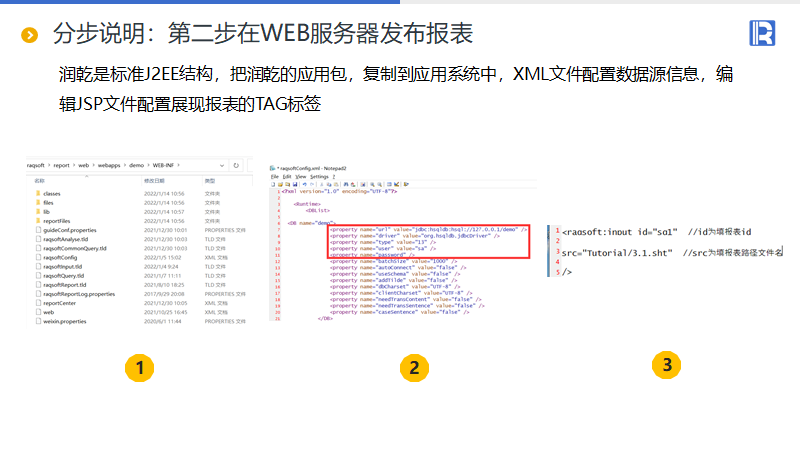800x450 pixels.
Task: Click the lib folder icon
Action: 38,212
